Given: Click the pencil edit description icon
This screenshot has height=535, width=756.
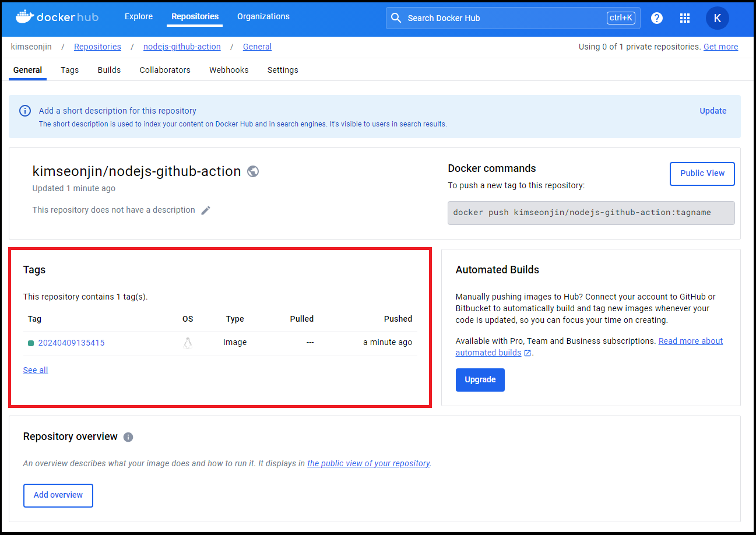Looking at the screenshot, I should pyautogui.click(x=206, y=210).
